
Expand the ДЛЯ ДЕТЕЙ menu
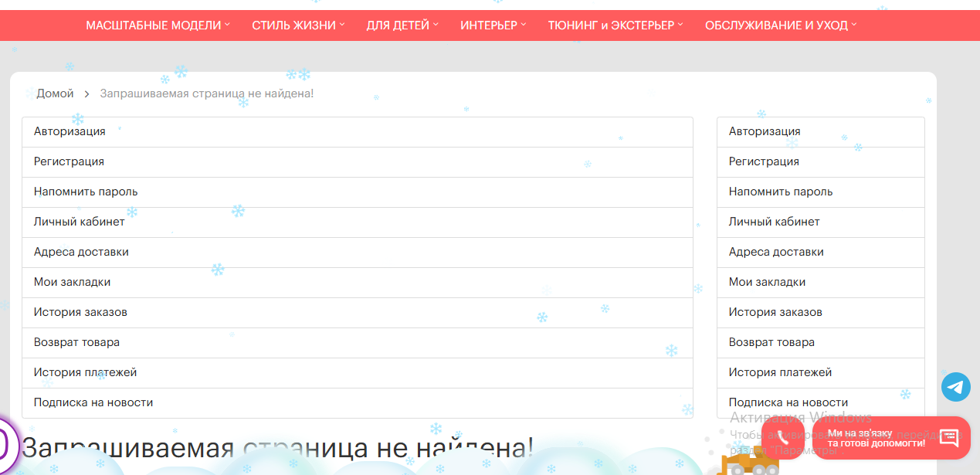click(402, 25)
